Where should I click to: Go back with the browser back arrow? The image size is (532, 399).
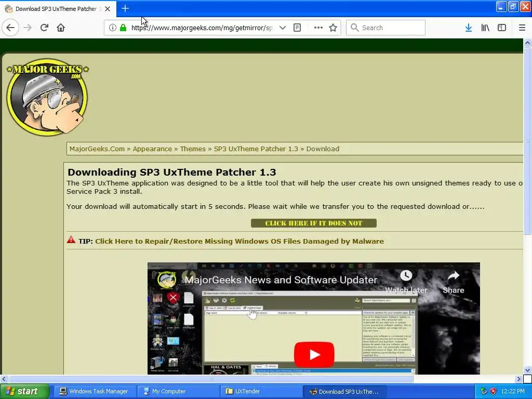coord(10,28)
